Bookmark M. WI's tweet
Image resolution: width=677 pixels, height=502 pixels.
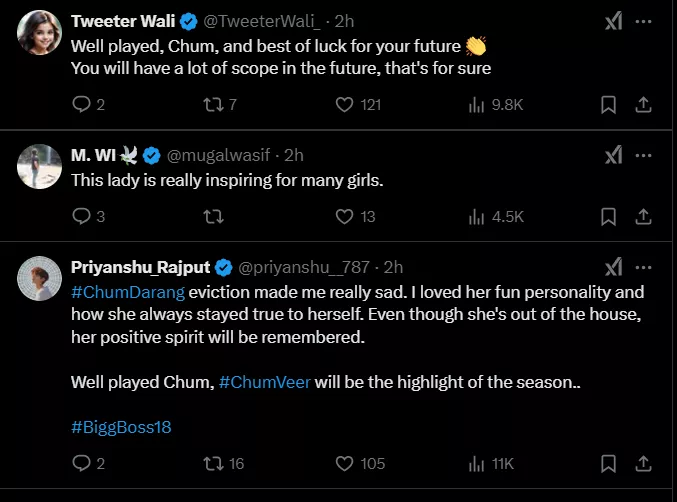pyautogui.click(x=607, y=216)
